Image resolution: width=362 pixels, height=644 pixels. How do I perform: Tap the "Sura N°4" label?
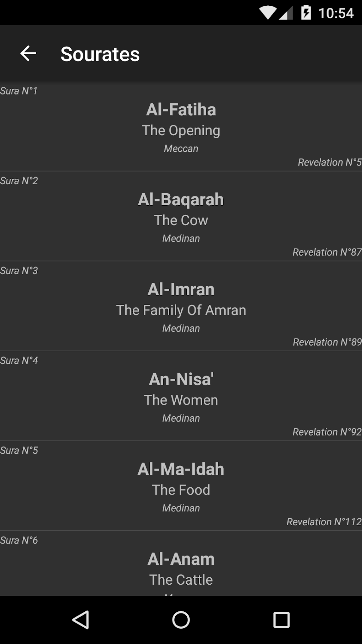point(19,361)
